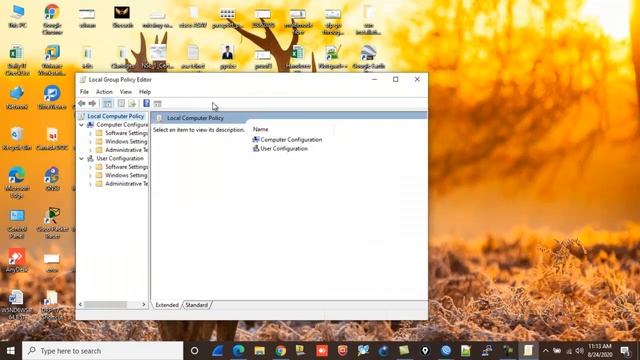This screenshot has width=640, height=360.
Task: Select the Recycle Bin desktop icon
Action: [x=17, y=139]
